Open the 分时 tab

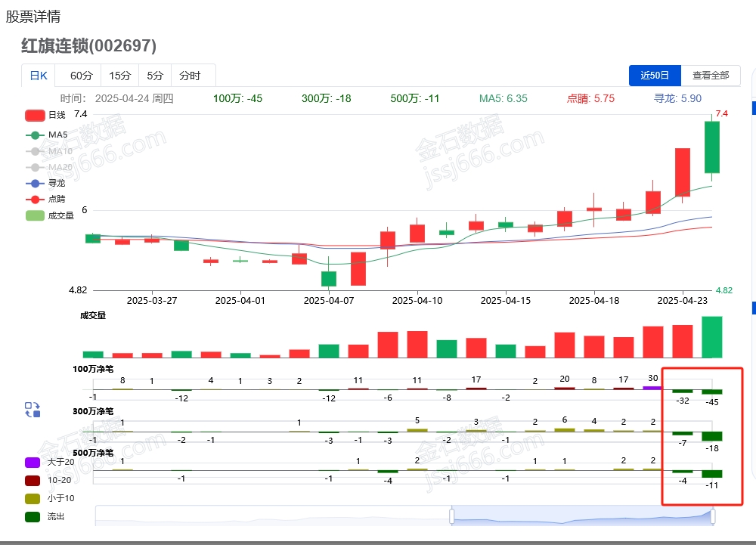190,76
